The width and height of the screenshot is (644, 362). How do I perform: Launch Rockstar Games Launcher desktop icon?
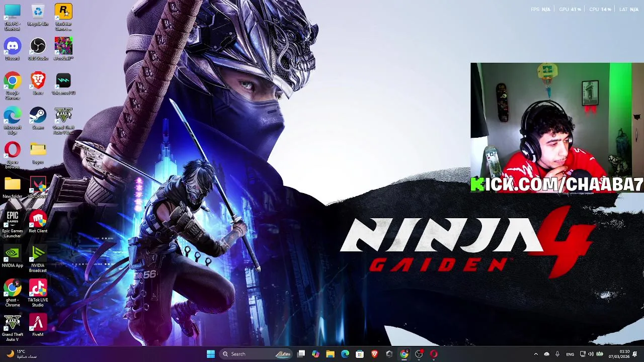coord(63,17)
